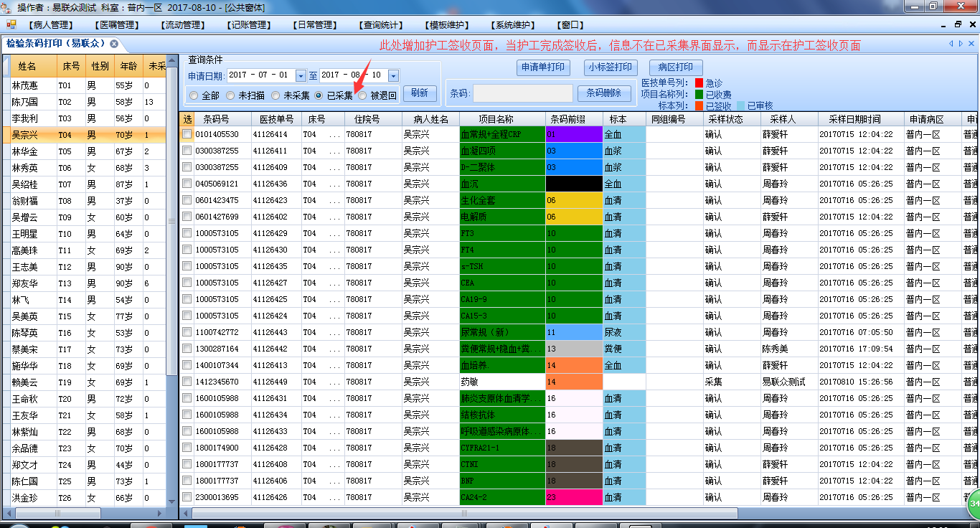Click the 刷新 refresh button
This screenshot has width=980, height=528.
[420, 93]
